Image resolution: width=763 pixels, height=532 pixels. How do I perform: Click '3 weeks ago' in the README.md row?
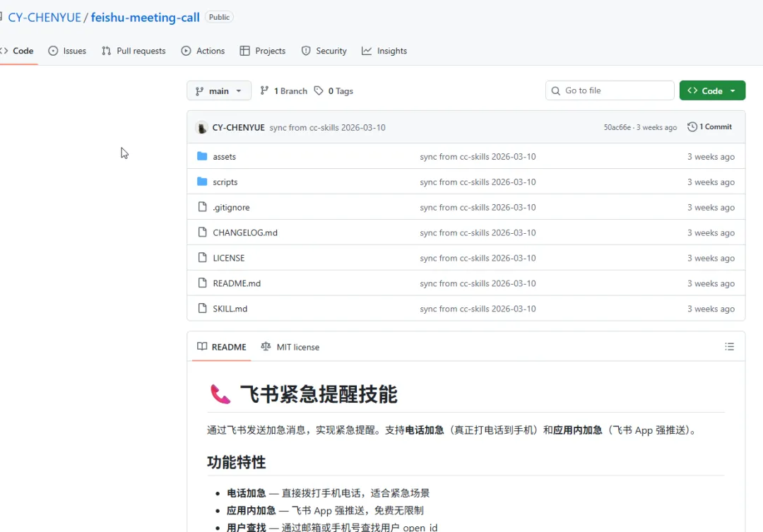pyautogui.click(x=711, y=283)
